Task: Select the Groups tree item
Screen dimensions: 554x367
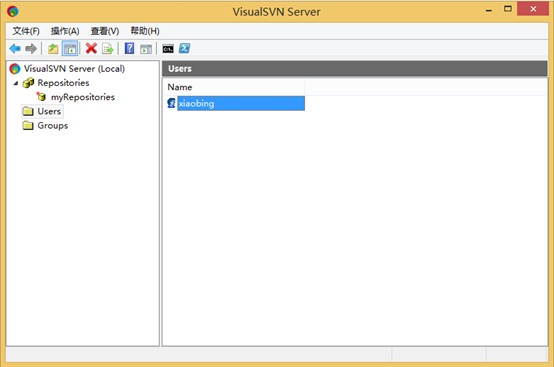Action: 53,125
